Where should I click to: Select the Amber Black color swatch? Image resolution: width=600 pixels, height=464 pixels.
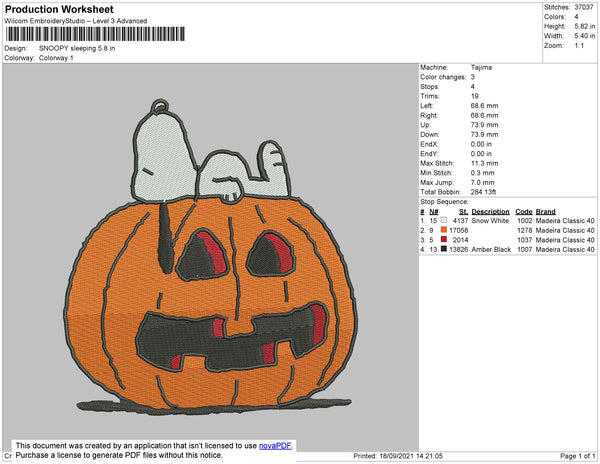[x=444, y=249]
